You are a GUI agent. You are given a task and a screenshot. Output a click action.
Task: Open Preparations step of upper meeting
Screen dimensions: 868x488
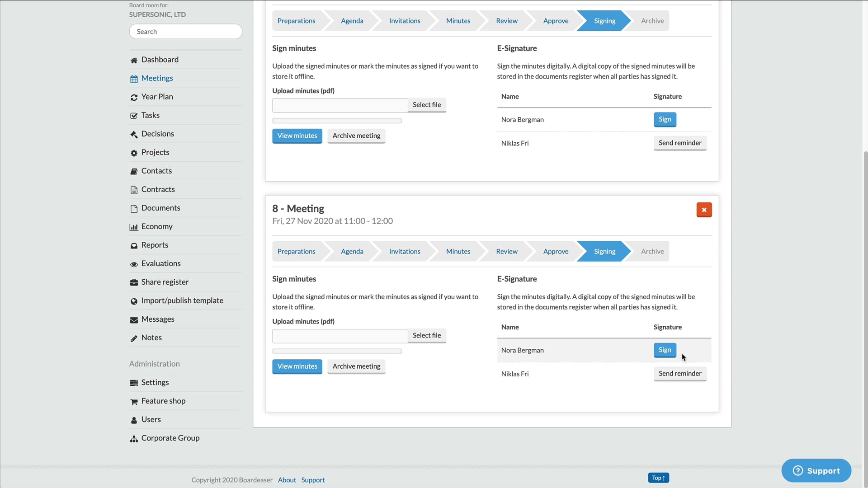pos(296,21)
